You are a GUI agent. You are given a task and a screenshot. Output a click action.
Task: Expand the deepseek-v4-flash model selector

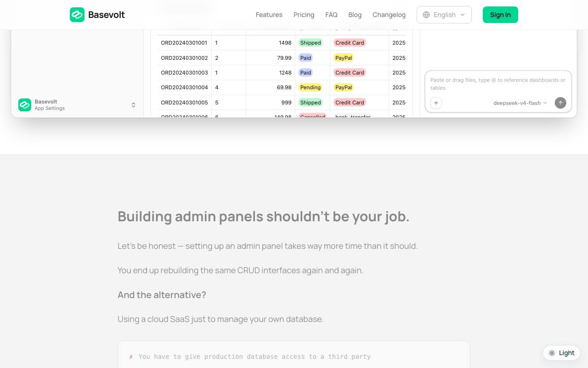[x=520, y=103]
